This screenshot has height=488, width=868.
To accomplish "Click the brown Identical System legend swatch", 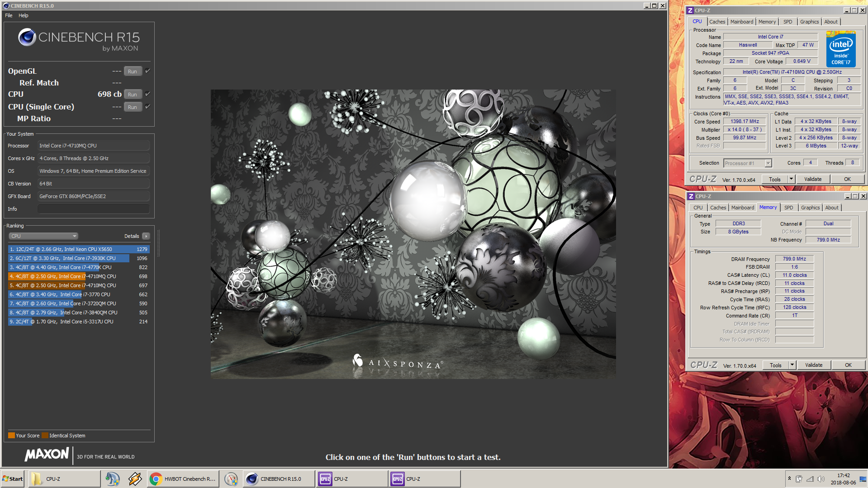I will [45, 436].
